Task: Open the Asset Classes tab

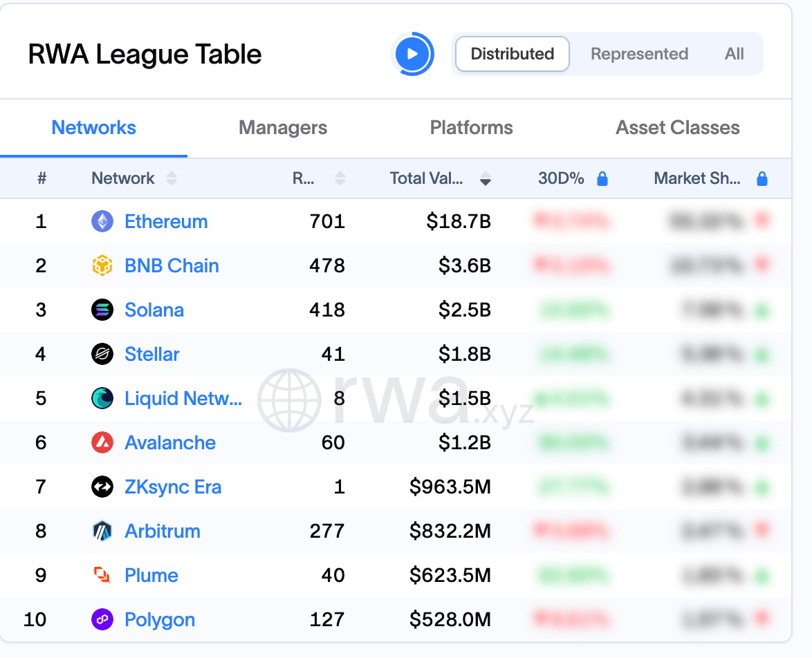Action: point(677,128)
